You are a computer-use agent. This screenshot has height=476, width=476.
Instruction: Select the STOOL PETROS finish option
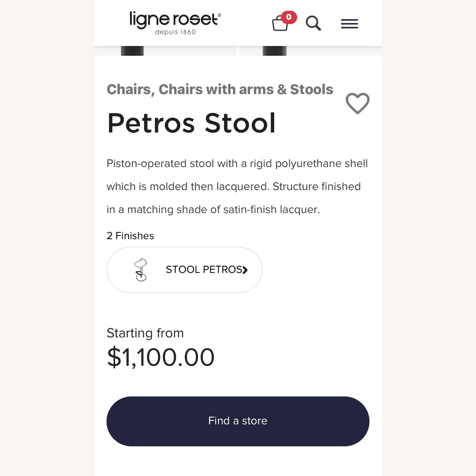coord(184,270)
